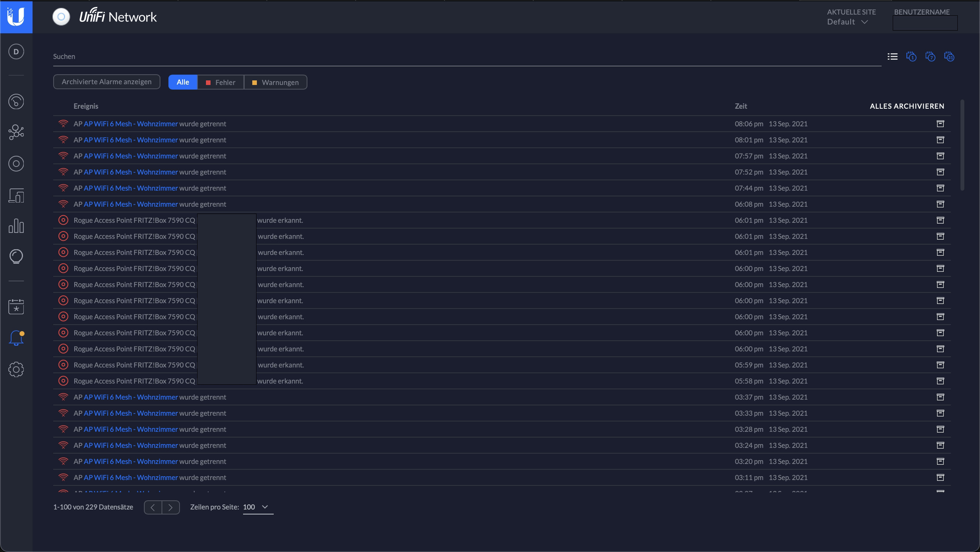Show alerts from last 31 days
The image size is (980, 552).
[949, 57]
